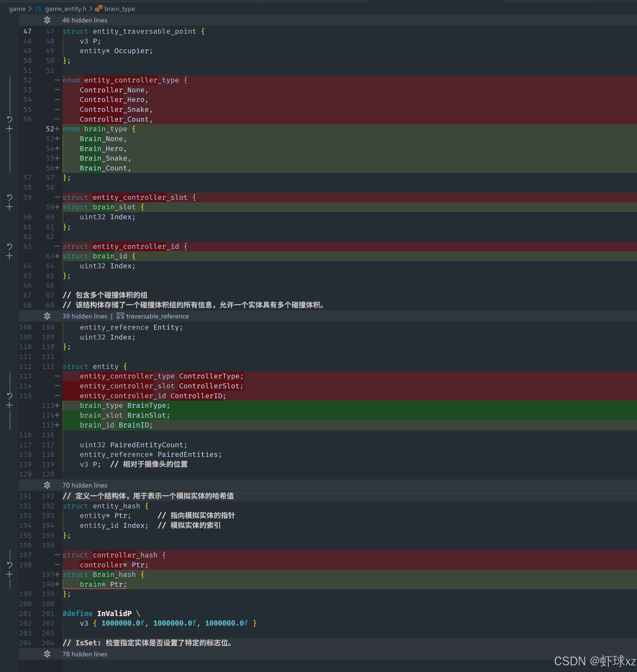Show the 78 hidden lines at bottom
This screenshot has width=637, height=672.
[47, 654]
